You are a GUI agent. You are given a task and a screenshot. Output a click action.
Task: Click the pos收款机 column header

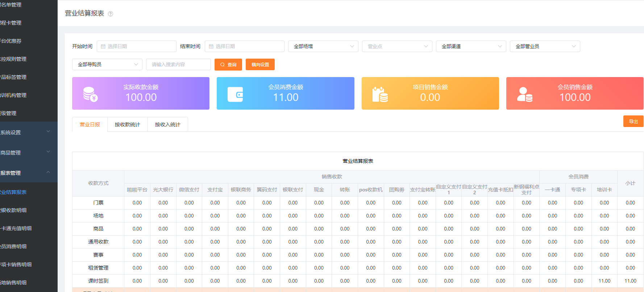pyautogui.click(x=371, y=190)
